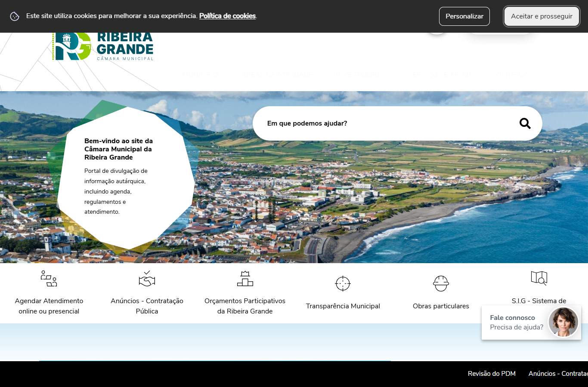
Task: Open Agendar Atendimento online ou presencial
Action: [49, 306]
